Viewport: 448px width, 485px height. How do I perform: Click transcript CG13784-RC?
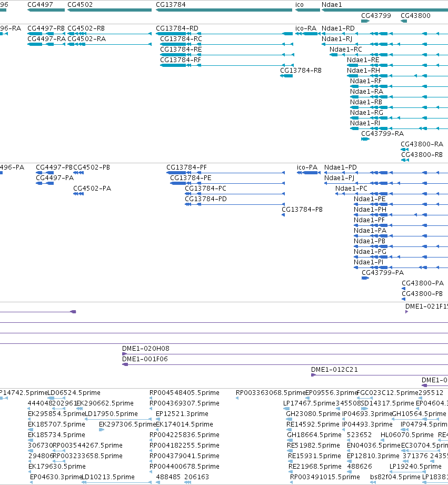(x=226, y=44)
